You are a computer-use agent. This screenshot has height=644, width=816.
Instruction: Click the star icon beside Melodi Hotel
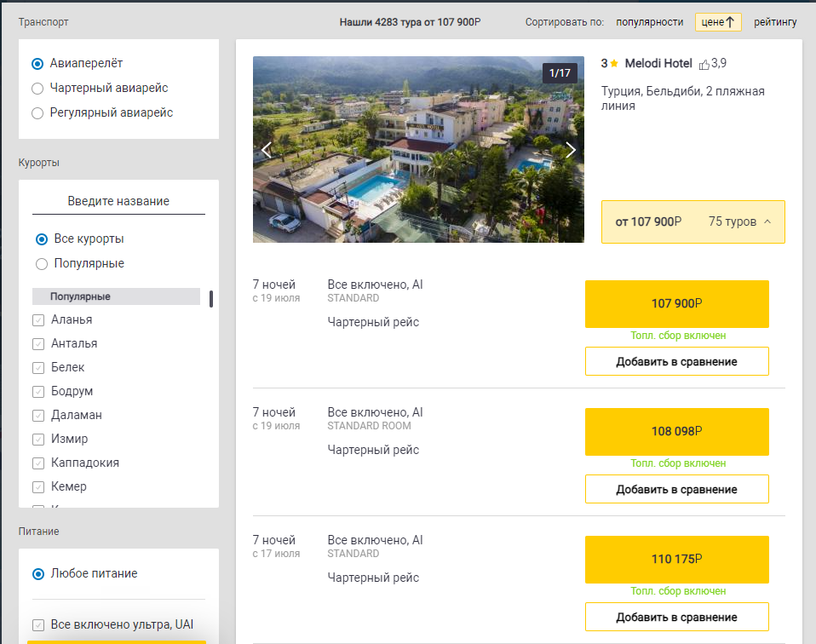point(614,64)
